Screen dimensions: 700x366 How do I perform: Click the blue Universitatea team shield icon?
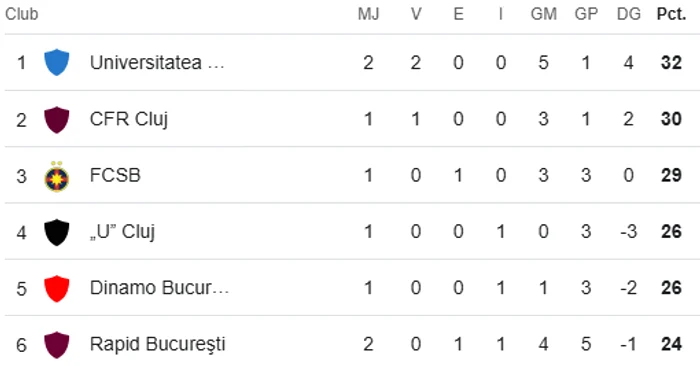click(57, 62)
